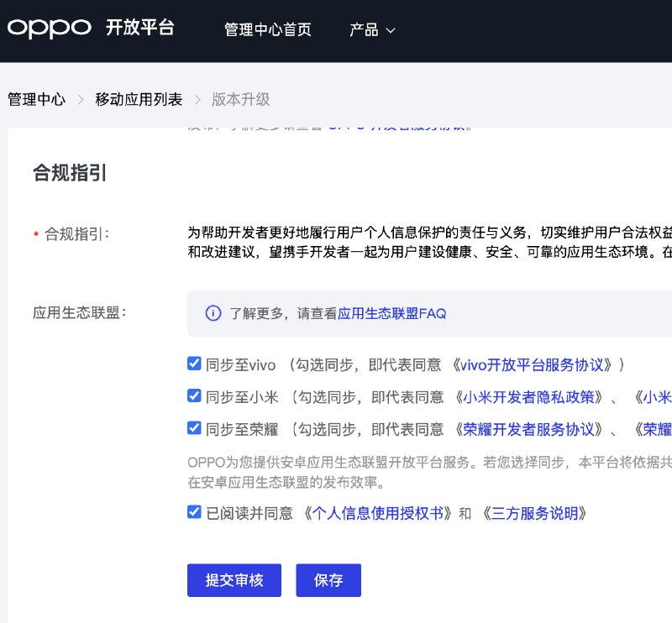Viewport: 672px width, 623px height.
Task: Uncheck the 同步至小米 checkbox
Action: tap(194, 396)
